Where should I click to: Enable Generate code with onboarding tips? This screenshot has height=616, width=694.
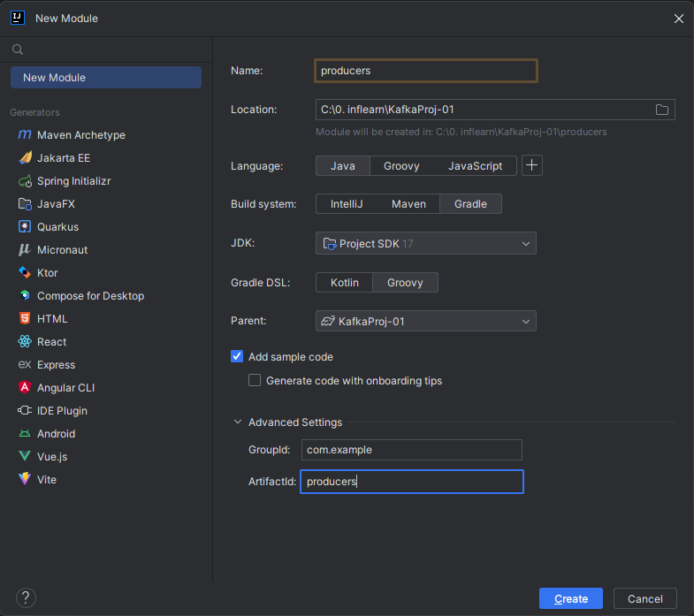click(255, 381)
